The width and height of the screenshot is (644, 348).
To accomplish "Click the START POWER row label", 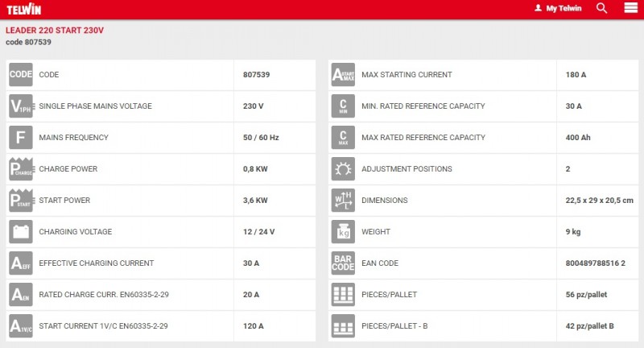I will pos(64,201).
